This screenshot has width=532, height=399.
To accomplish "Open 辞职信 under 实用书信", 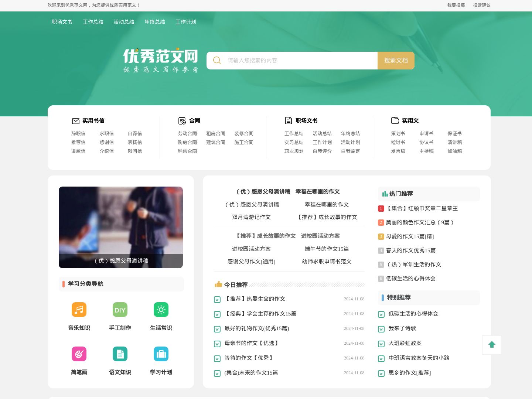I will [78, 133].
